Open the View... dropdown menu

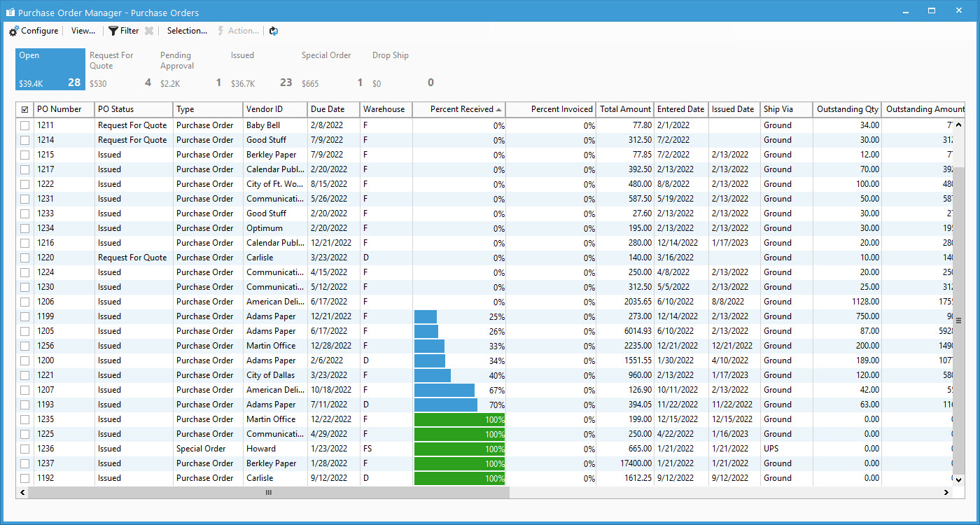coord(83,31)
